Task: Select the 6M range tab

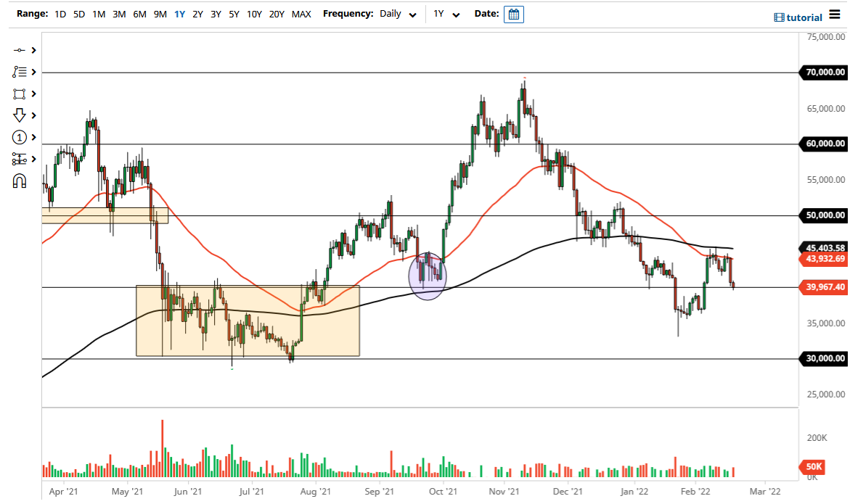Action: click(x=139, y=14)
